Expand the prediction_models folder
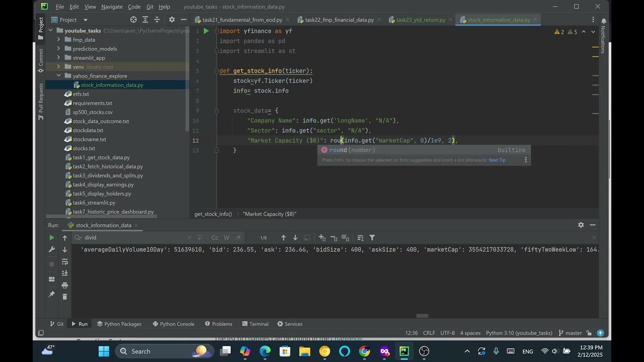The height and width of the screenshot is (362, 644). point(59,49)
